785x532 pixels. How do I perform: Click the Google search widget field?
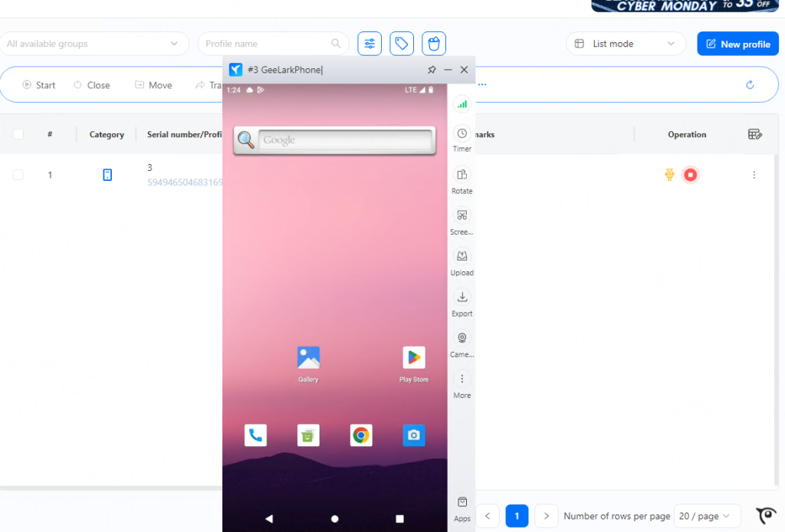tap(345, 140)
